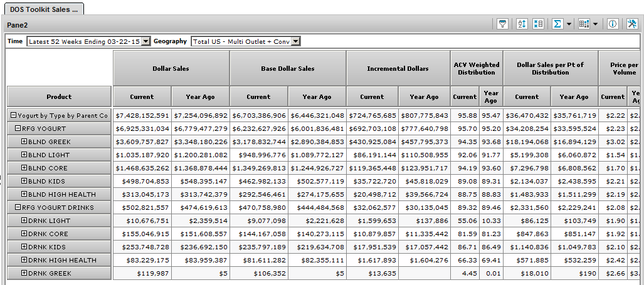
Task: Expand the BLND GREEK row
Action: coord(24,142)
